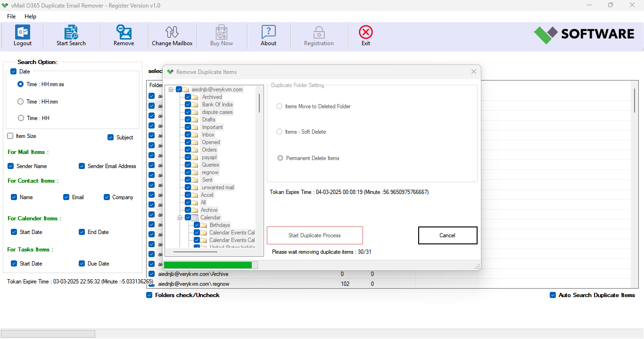The image size is (644, 339).
Task: Open the About icon
Action: [x=268, y=32]
